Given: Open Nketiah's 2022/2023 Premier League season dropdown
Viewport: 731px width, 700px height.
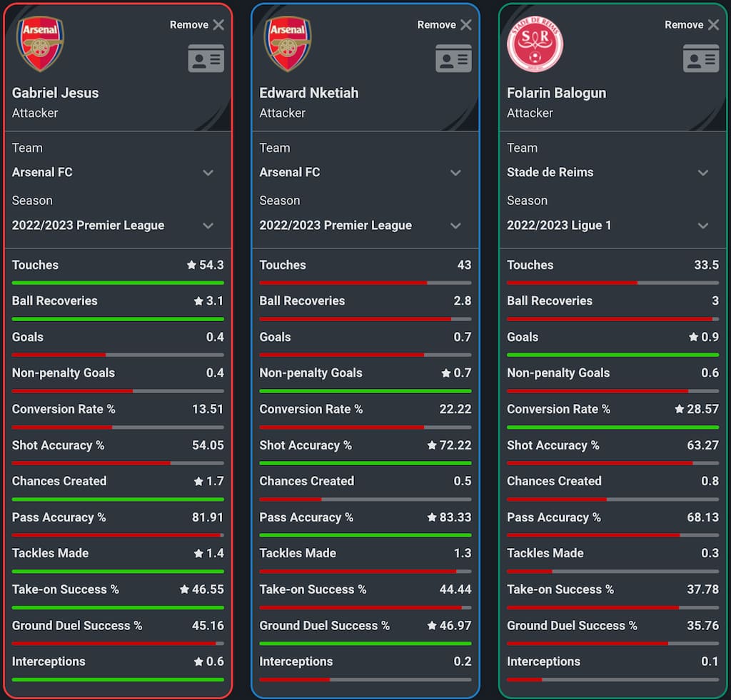Looking at the screenshot, I should point(455,225).
